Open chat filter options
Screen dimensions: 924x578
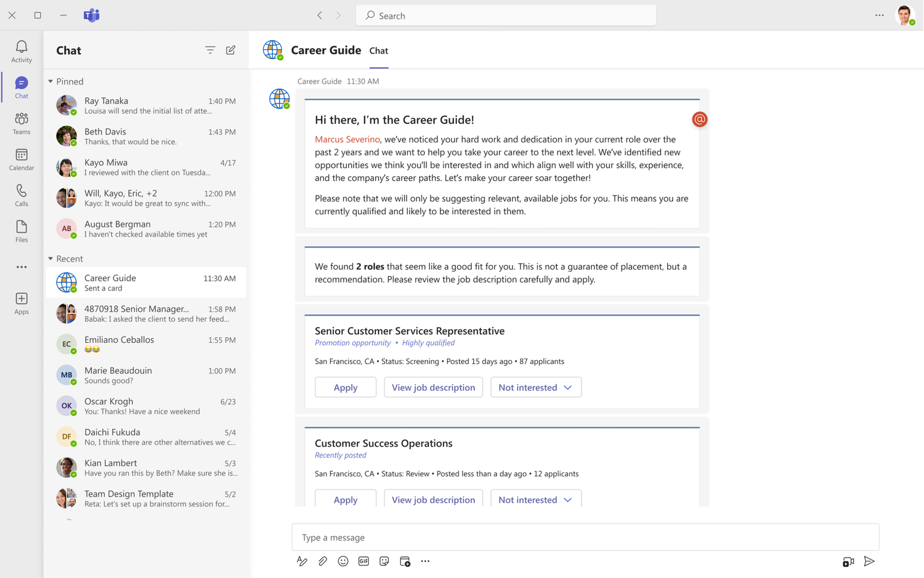[x=210, y=50]
